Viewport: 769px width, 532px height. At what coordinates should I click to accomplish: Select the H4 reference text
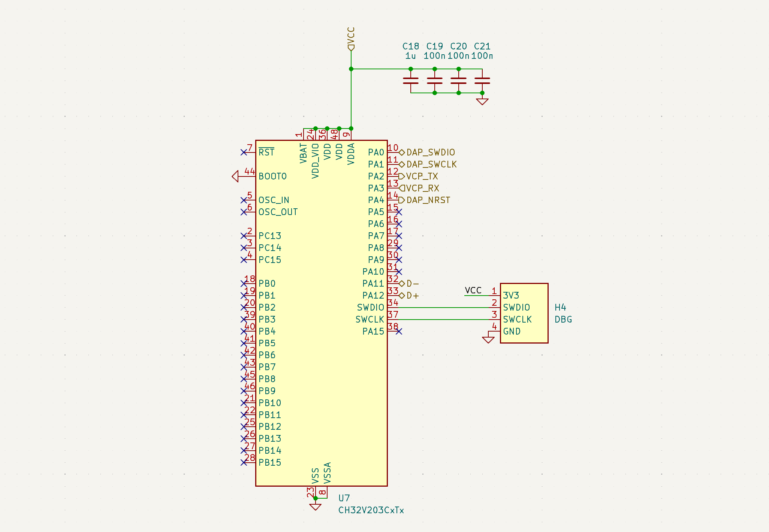click(x=560, y=308)
